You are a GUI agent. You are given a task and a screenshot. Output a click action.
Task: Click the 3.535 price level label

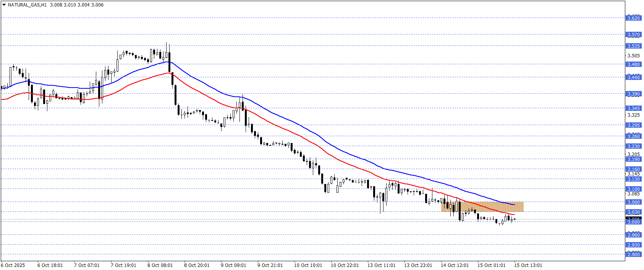click(634, 46)
